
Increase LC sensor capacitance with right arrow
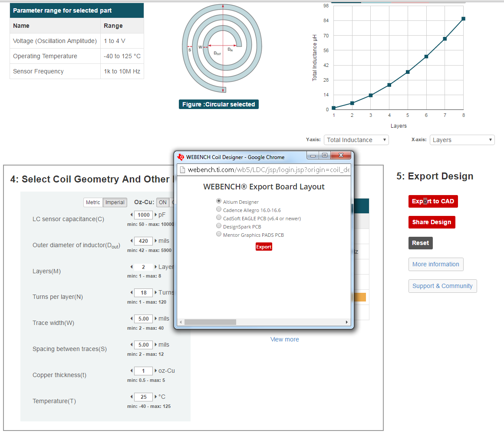coord(155,215)
